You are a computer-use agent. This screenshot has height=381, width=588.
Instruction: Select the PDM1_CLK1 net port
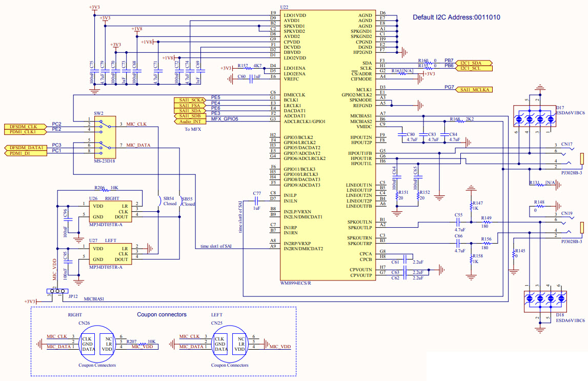(26, 132)
